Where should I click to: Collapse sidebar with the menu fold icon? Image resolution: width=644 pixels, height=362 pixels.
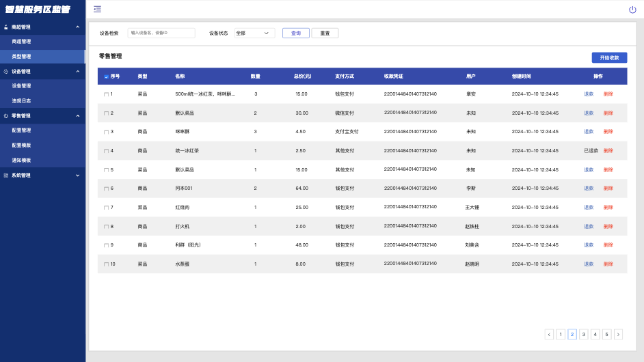pos(97,9)
